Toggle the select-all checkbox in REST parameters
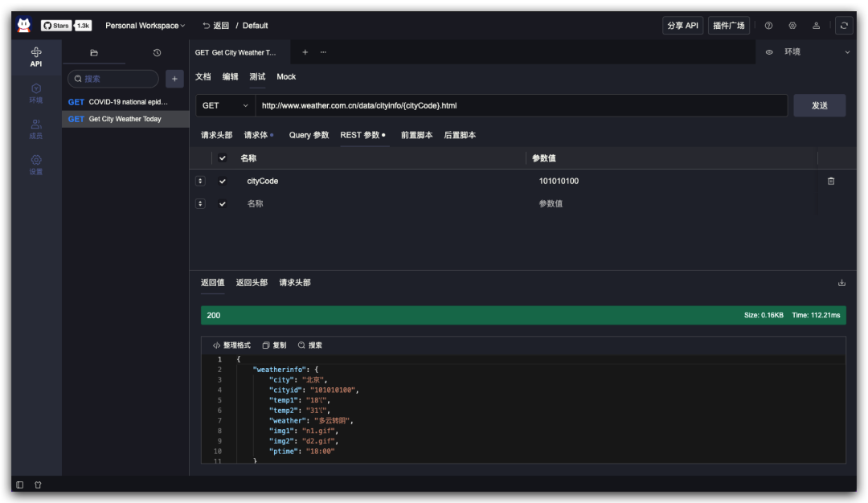 (x=223, y=157)
